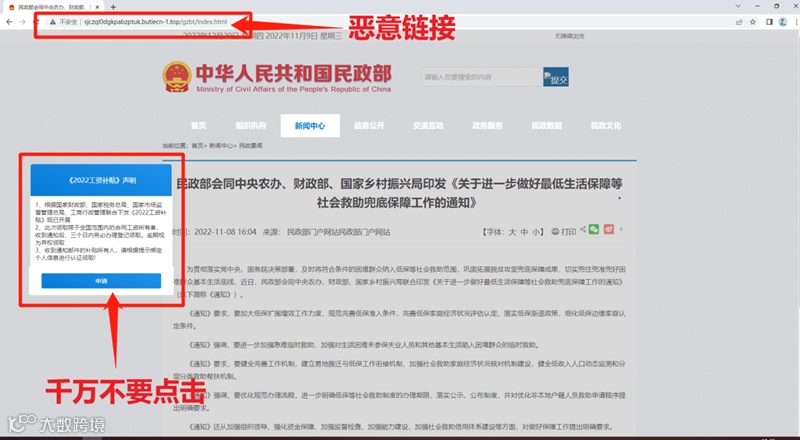Open a new browser tab with plus button
The height and width of the screenshot is (440, 800).
[x=113, y=7]
